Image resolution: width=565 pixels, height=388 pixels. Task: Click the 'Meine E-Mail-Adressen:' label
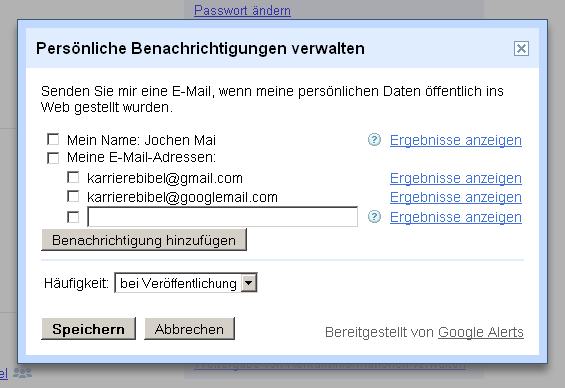tap(141, 157)
